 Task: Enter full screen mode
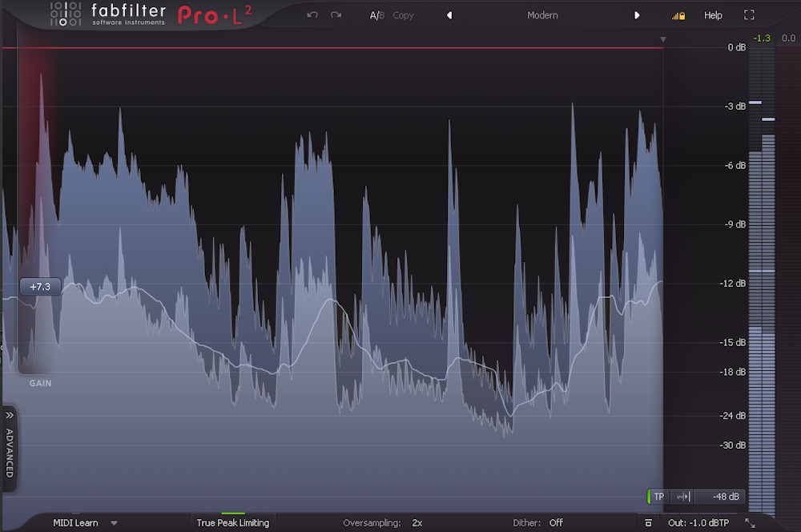[x=749, y=15]
